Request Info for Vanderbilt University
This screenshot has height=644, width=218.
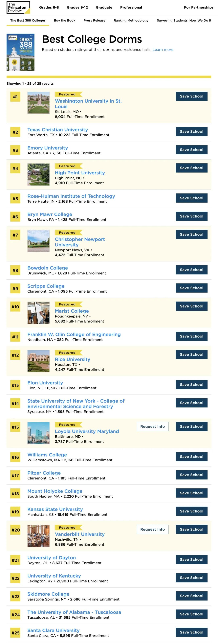(x=152, y=529)
